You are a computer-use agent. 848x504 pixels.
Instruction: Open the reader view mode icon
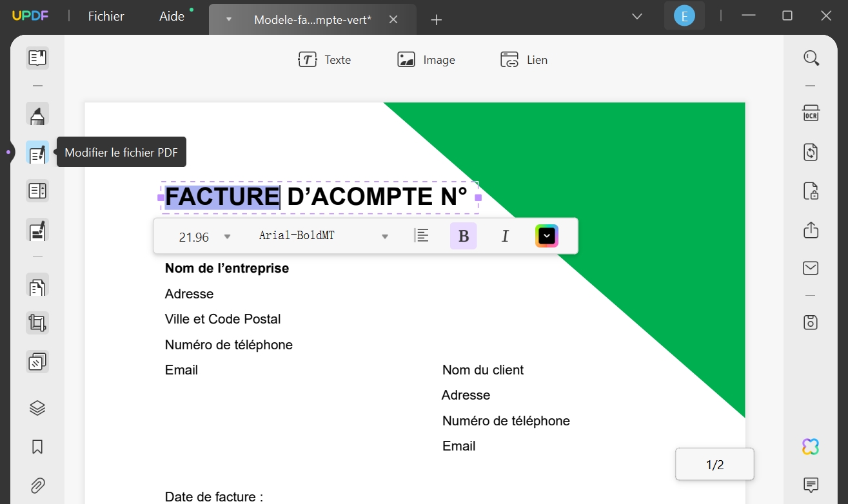click(x=37, y=57)
